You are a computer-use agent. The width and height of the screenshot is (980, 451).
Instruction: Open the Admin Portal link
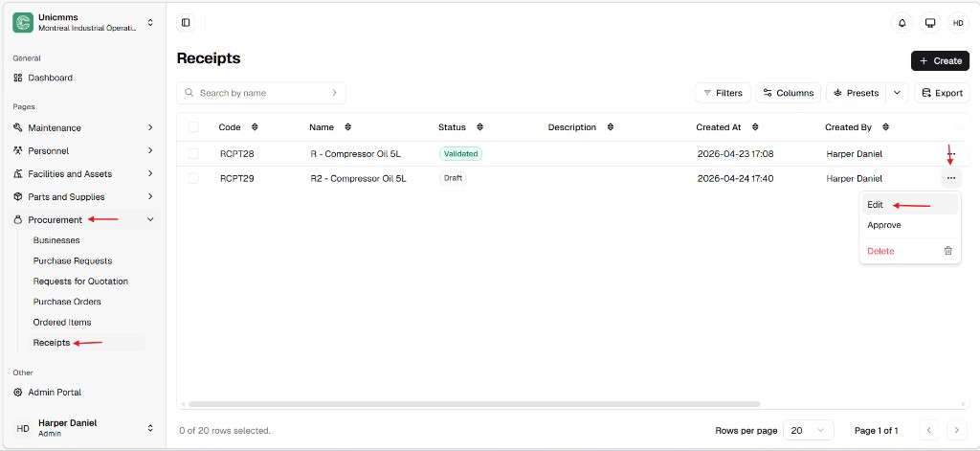[x=55, y=393]
